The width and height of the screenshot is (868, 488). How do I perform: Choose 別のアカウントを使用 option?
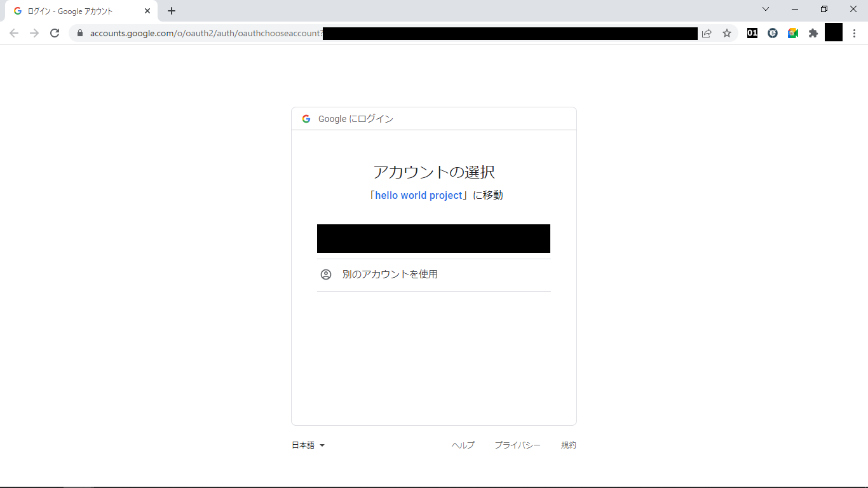pyautogui.click(x=390, y=274)
